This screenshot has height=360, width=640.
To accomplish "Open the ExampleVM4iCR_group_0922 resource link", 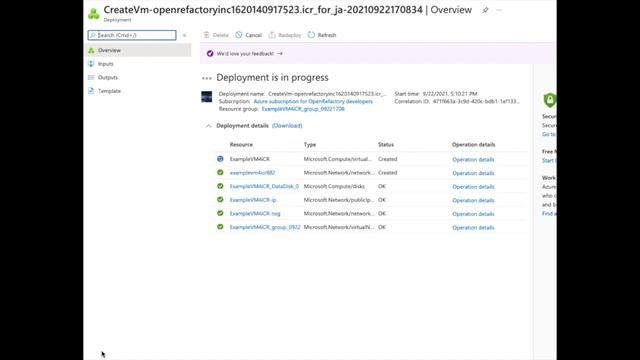I will (x=265, y=227).
